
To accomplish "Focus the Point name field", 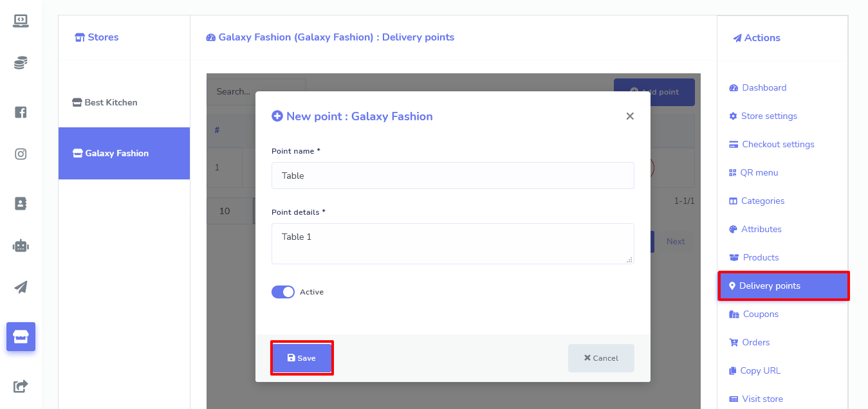I will (453, 176).
